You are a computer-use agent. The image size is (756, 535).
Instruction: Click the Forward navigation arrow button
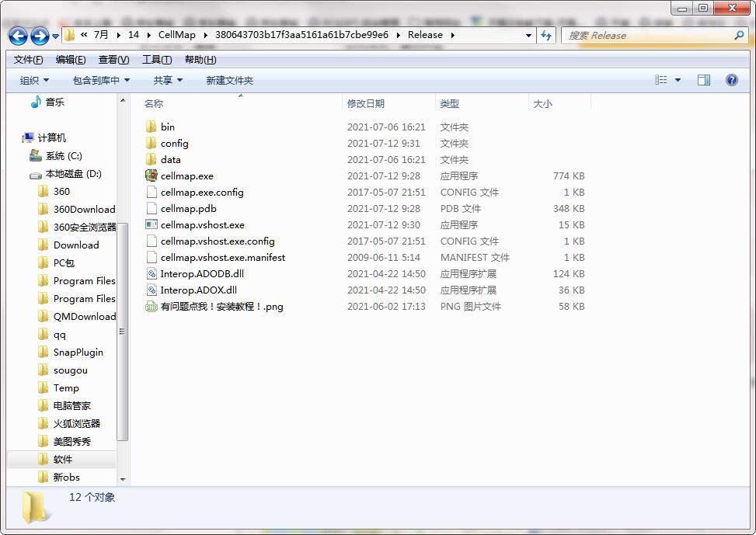[x=40, y=36]
